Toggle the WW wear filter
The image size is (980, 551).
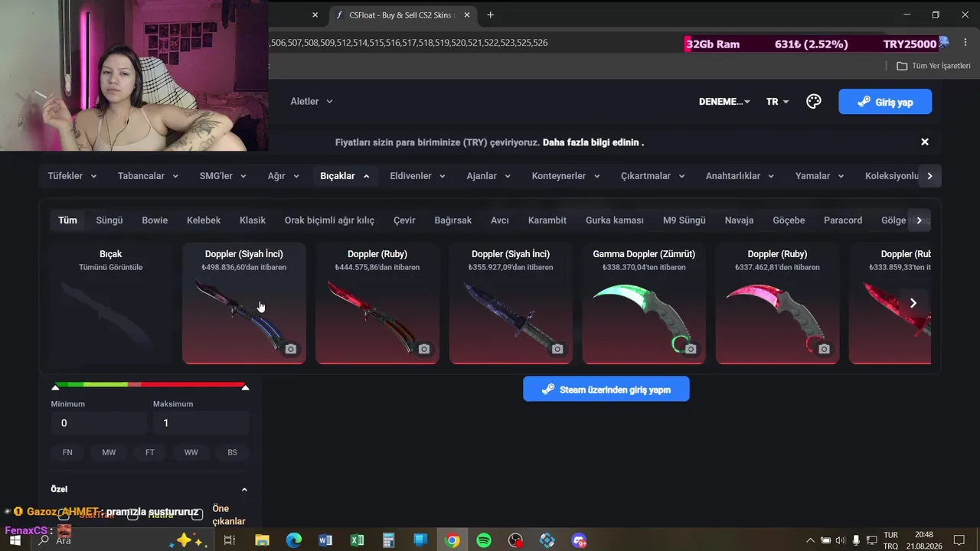(x=191, y=452)
